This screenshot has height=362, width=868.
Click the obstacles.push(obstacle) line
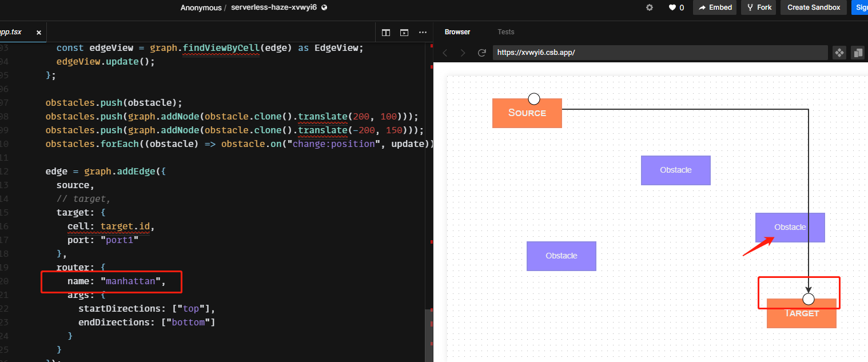(x=114, y=102)
